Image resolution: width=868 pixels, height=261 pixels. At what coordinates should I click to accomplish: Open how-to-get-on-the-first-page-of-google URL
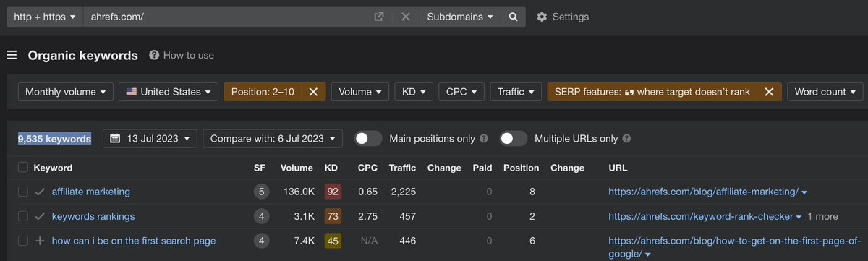tap(734, 247)
